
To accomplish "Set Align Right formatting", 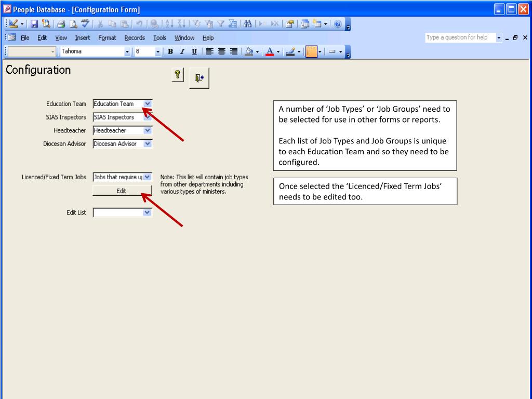I will pos(233,51).
